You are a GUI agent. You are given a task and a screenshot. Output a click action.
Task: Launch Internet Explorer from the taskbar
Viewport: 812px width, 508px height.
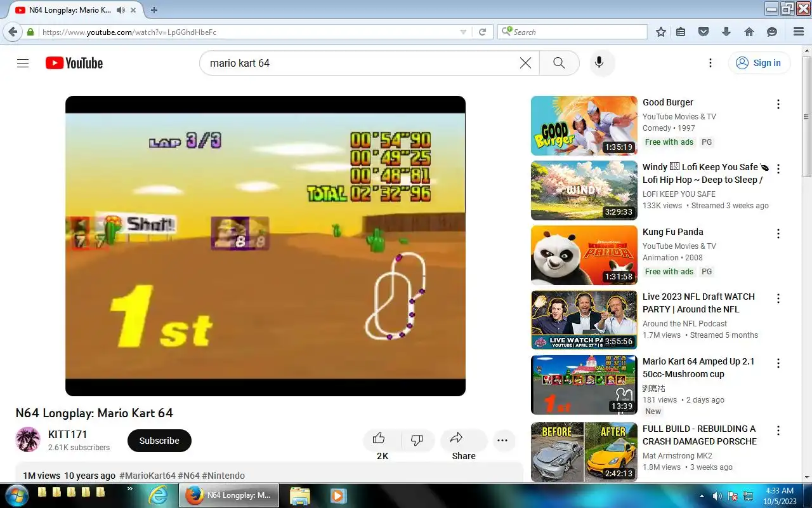(157, 495)
